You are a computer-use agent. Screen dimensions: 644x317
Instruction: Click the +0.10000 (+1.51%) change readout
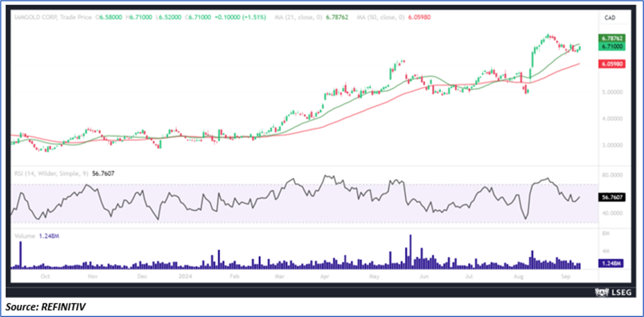click(241, 18)
